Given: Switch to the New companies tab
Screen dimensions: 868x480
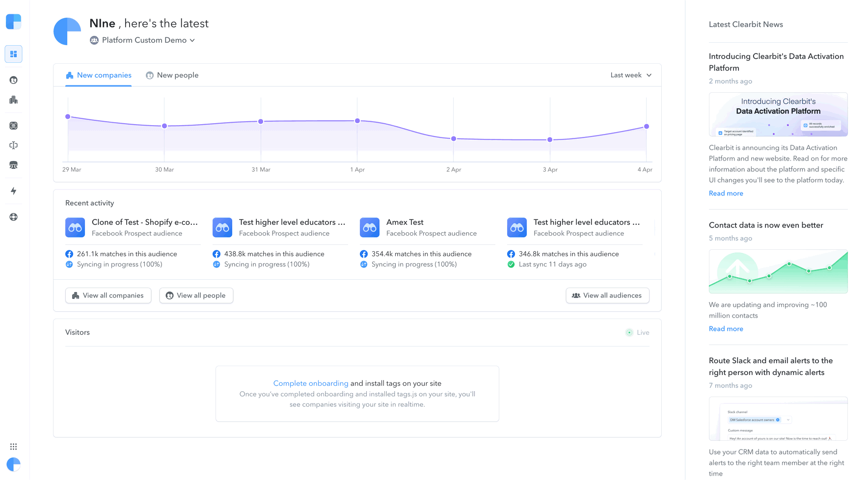Looking at the screenshot, I should (x=98, y=75).
